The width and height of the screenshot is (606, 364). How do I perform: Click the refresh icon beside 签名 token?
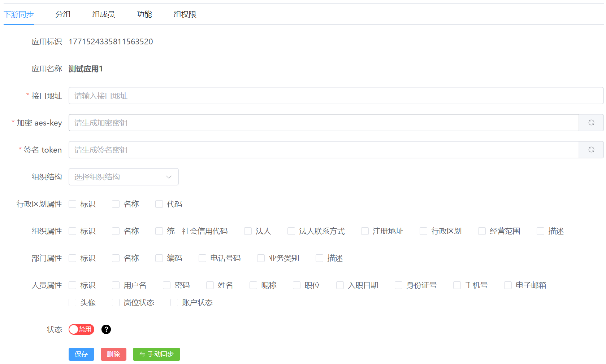click(x=591, y=149)
